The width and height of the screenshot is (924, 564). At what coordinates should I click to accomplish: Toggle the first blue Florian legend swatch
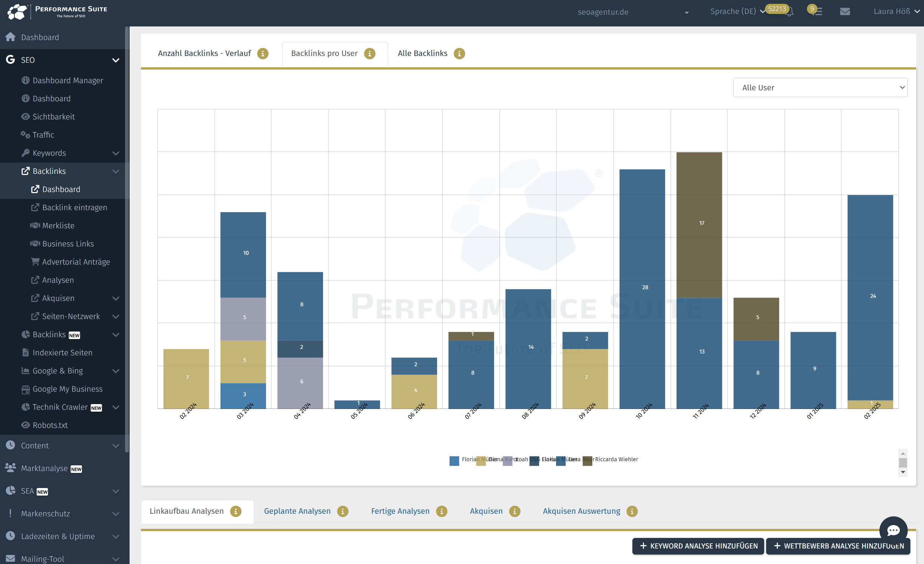454,460
